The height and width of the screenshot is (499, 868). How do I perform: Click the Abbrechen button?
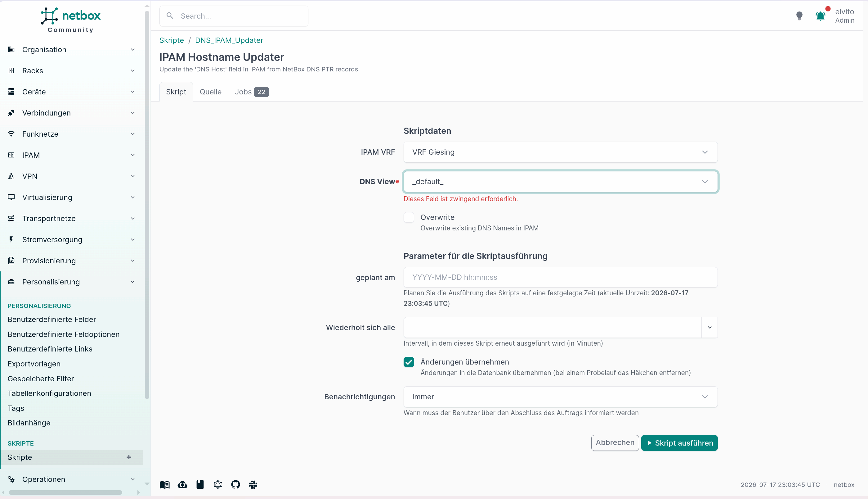click(x=615, y=443)
